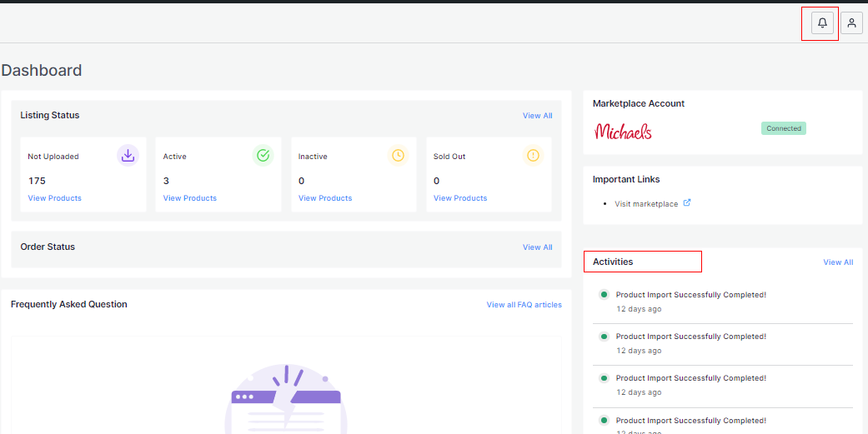
Task: Click the Not Uploaded download icon
Action: [128, 155]
